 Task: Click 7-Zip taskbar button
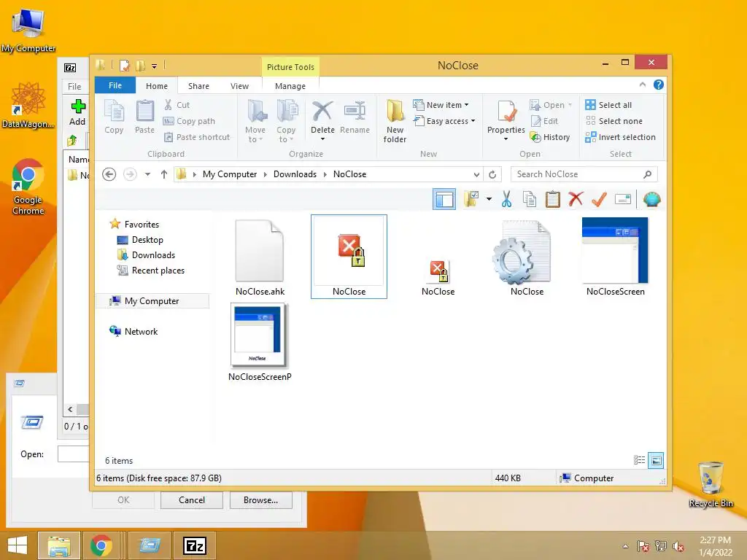195,545
